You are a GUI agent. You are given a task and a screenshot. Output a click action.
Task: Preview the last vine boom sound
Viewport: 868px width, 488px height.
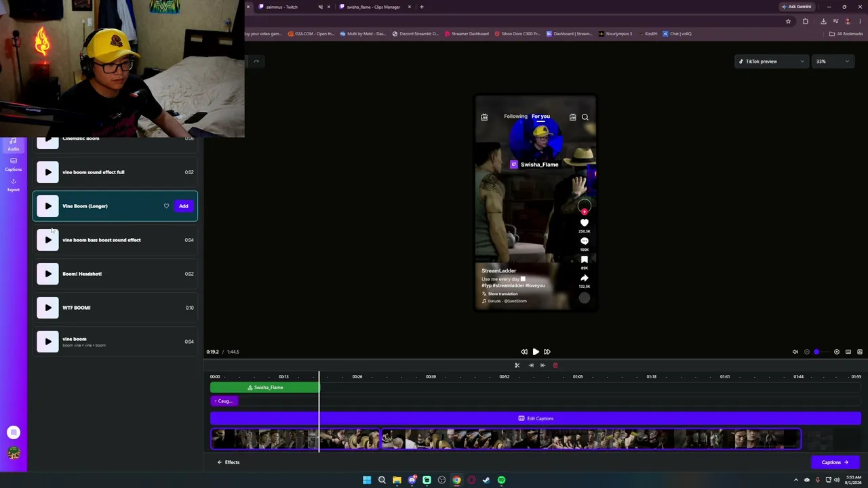[47, 342]
